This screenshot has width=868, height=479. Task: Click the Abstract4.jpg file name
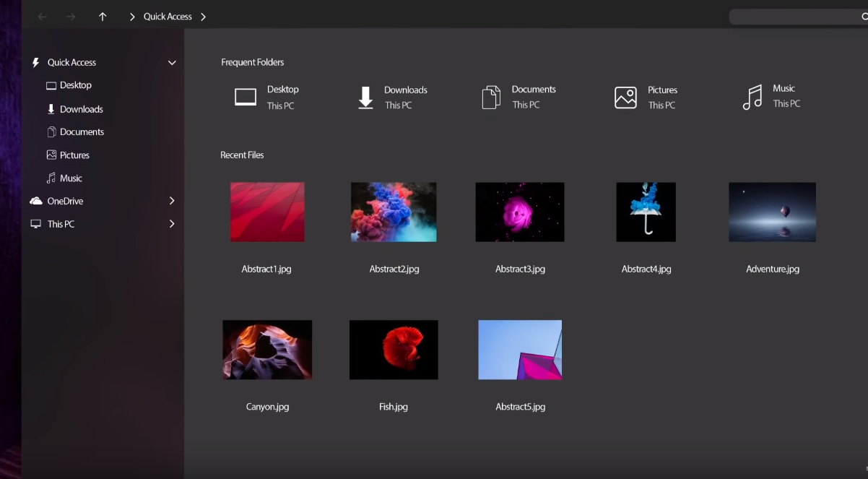point(646,269)
